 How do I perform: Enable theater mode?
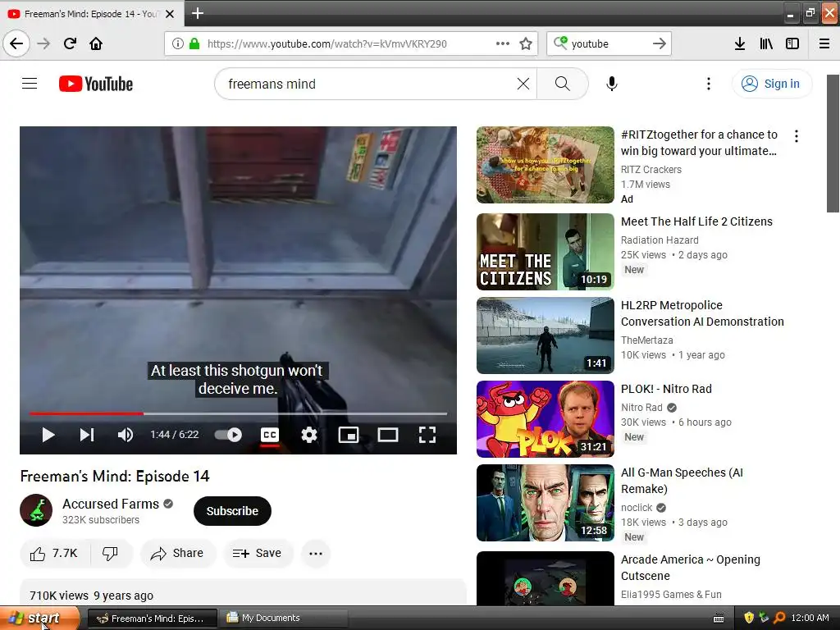(x=388, y=435)
